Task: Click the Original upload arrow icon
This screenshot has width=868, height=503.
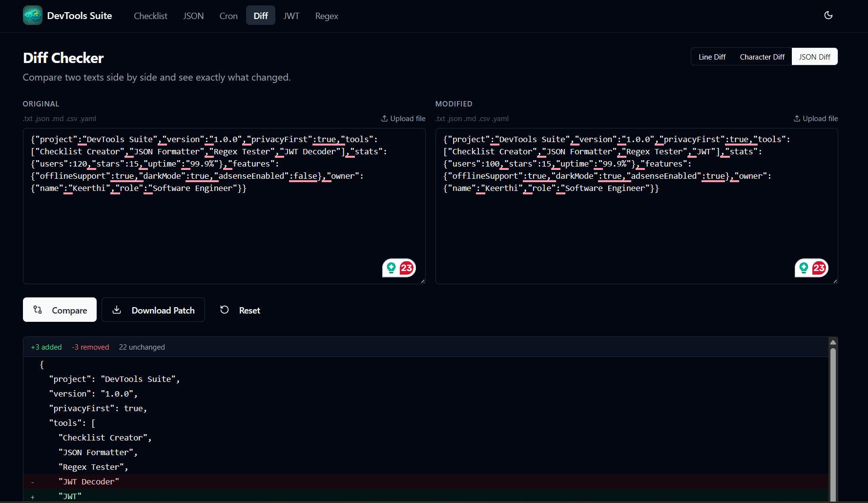Action: point(385,119)
